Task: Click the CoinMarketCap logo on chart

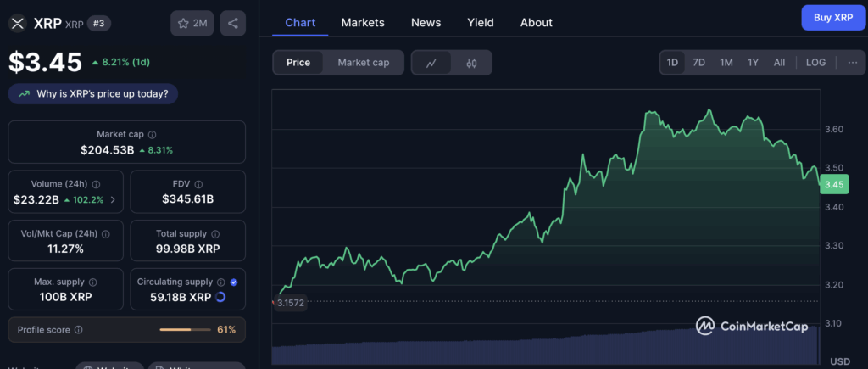Action: point(751,327)
